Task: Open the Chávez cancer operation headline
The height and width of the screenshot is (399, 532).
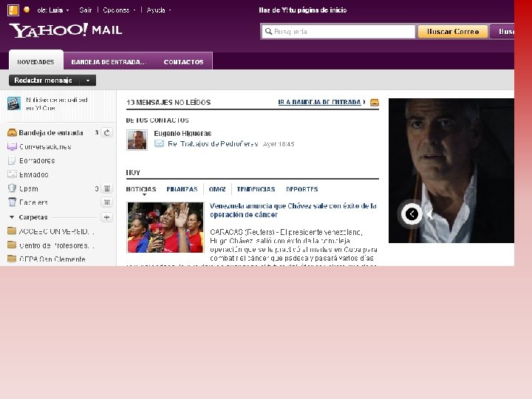Action: click(x=293, y=211)
